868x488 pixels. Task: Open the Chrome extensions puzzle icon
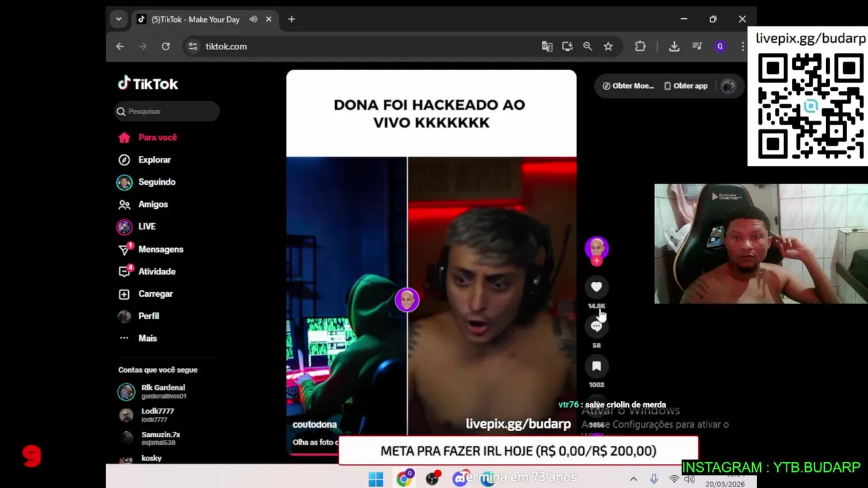[x=640, y=47]
